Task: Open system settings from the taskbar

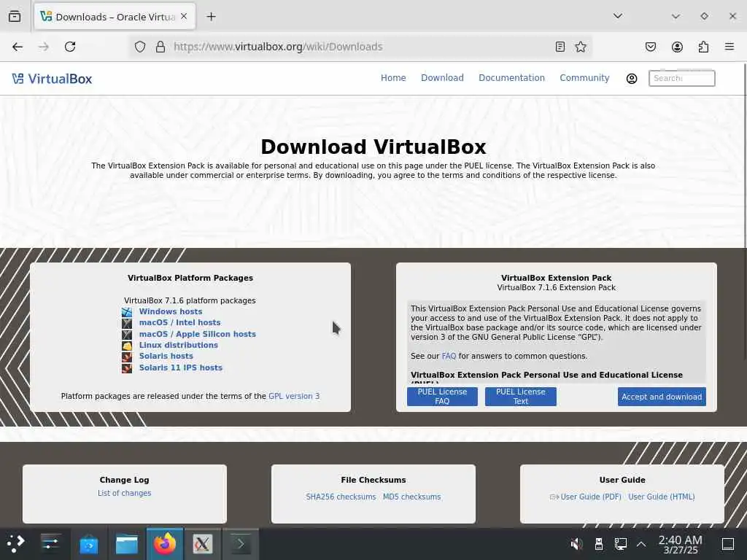Action: [x=50, y=543]
